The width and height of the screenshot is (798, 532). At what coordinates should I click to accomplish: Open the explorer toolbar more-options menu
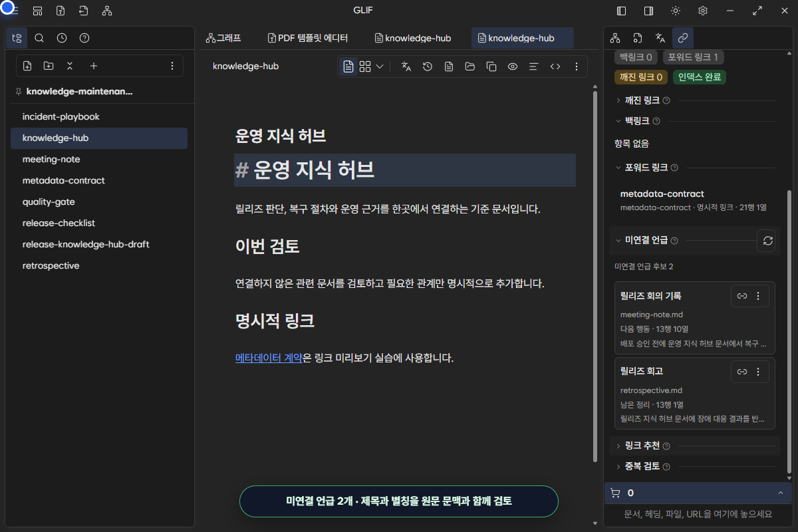click(172, 66)
